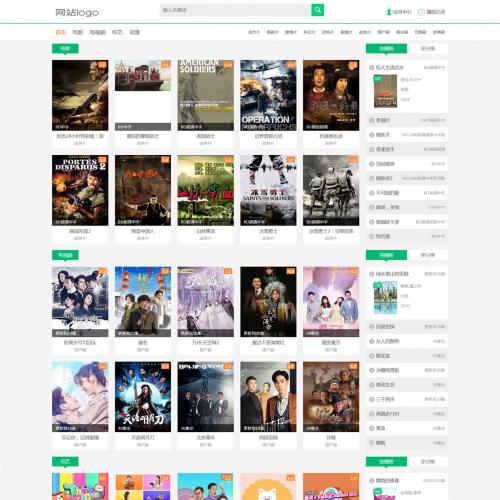Open the American Soldiers movie poster
The height and width of the screenshot is (500, 500).
click(205, 95)
